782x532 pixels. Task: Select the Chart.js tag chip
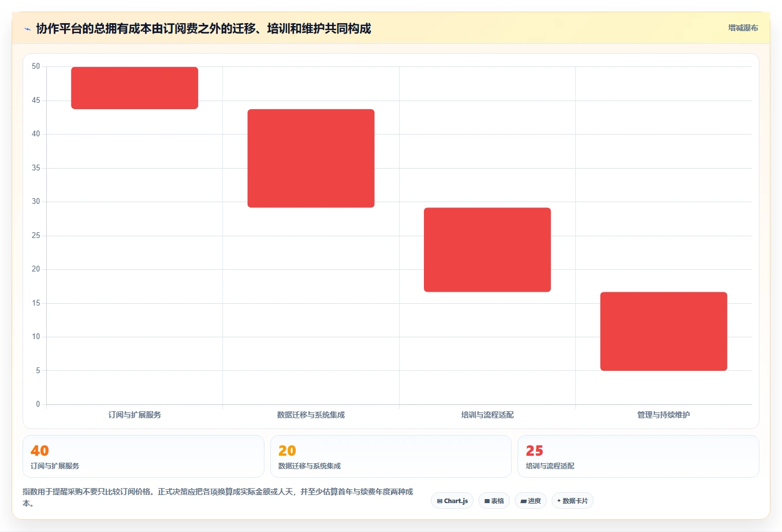point(452,501)
